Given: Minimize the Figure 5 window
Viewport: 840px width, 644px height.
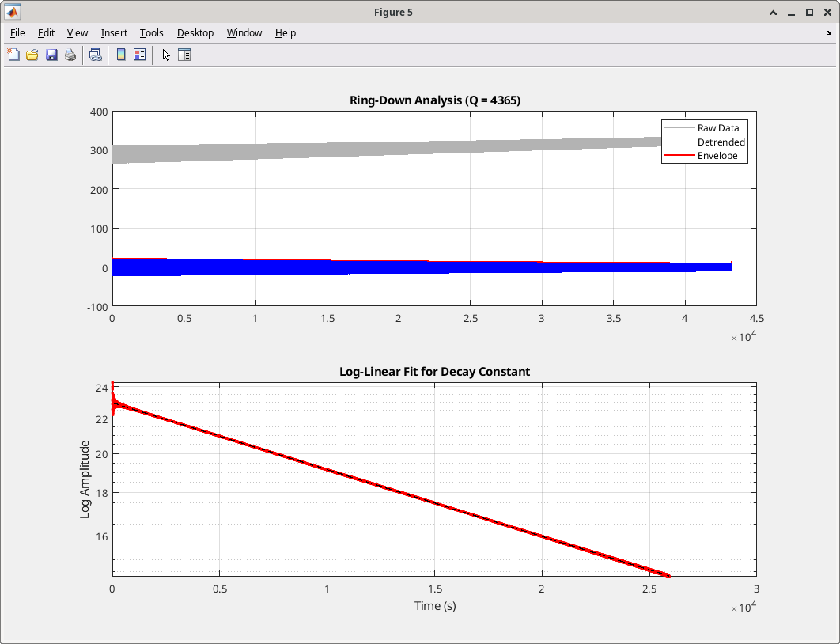Looking at the screenshot, I should click(791, 13).
